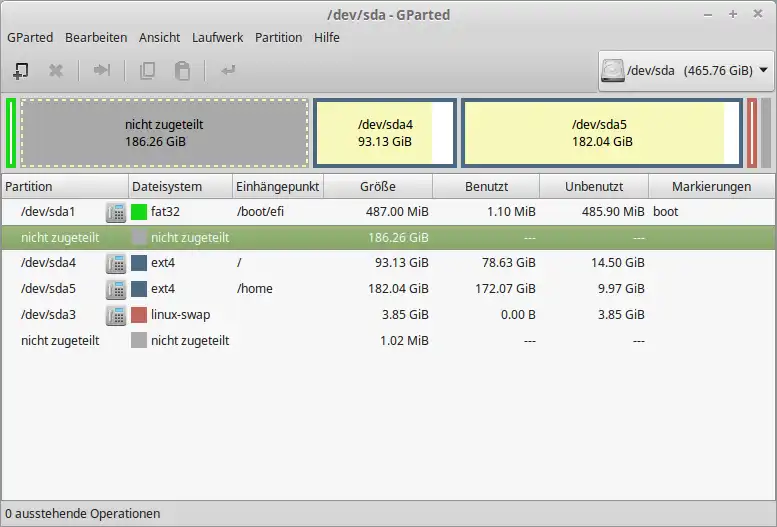Click the Partition column header
This screenshot has width=777, height=527.
pyautogui.click(x=65, y=186)
